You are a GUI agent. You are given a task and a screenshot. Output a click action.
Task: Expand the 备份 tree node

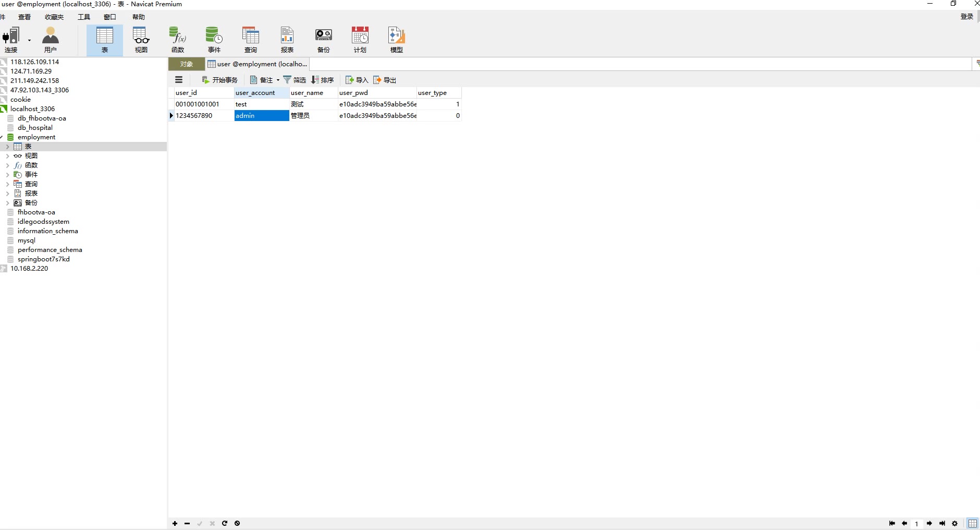[x=7, y=203]
